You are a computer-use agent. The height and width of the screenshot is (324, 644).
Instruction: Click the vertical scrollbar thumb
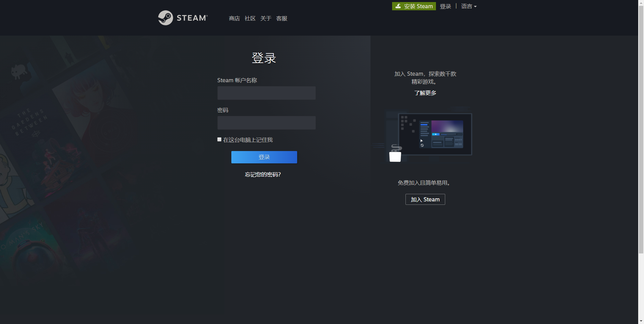click(641, 130)
